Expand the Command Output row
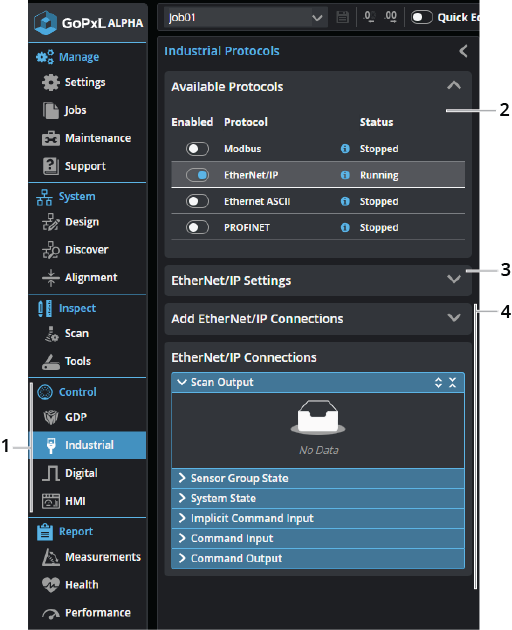Image resolution: width=512 pixels, height=630 pixels. click(318, 558)
